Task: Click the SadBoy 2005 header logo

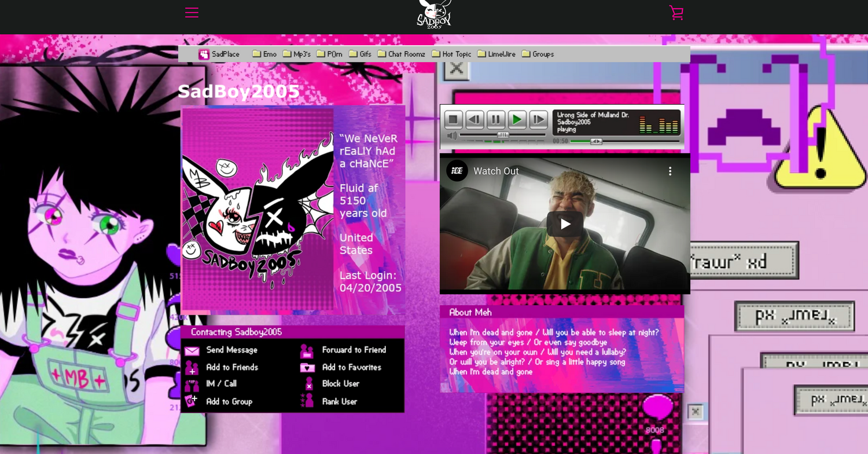Action: 434,14
